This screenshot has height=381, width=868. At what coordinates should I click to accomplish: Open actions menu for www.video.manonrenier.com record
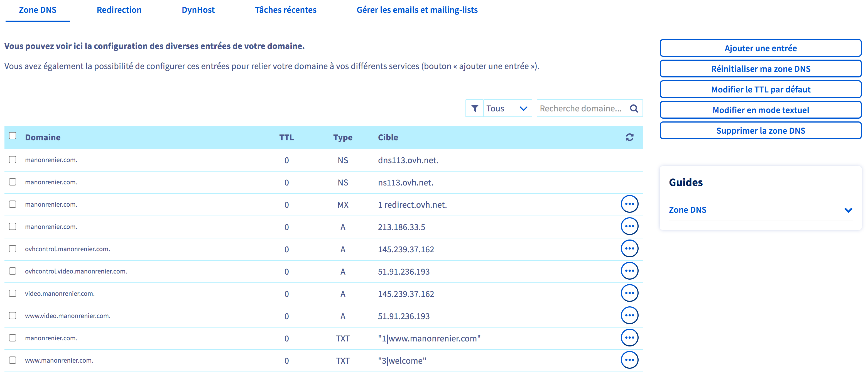coord(629,316)
